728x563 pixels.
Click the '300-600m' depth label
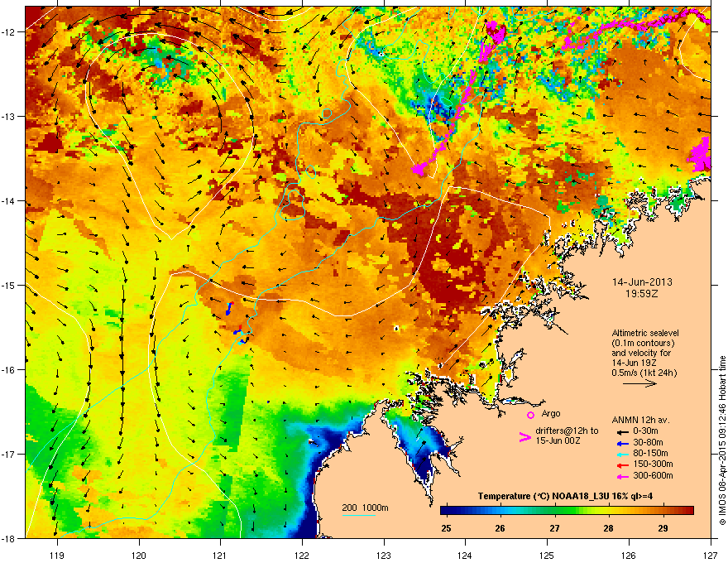pos(653,476)
